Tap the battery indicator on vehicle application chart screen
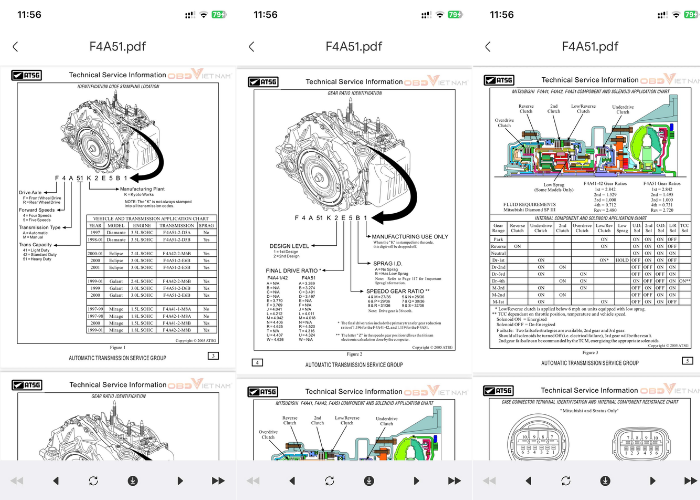The height and width of the screenshot is (500, 700). (x=219, y=15)
